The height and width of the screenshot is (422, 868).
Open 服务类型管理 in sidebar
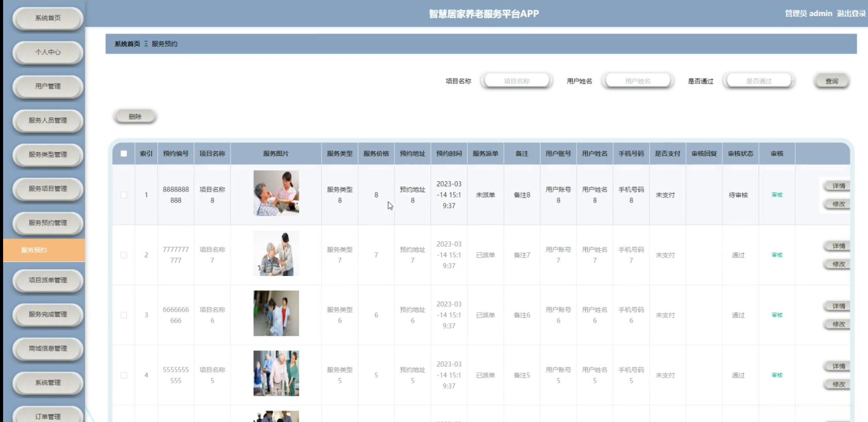tap(48, 154)
